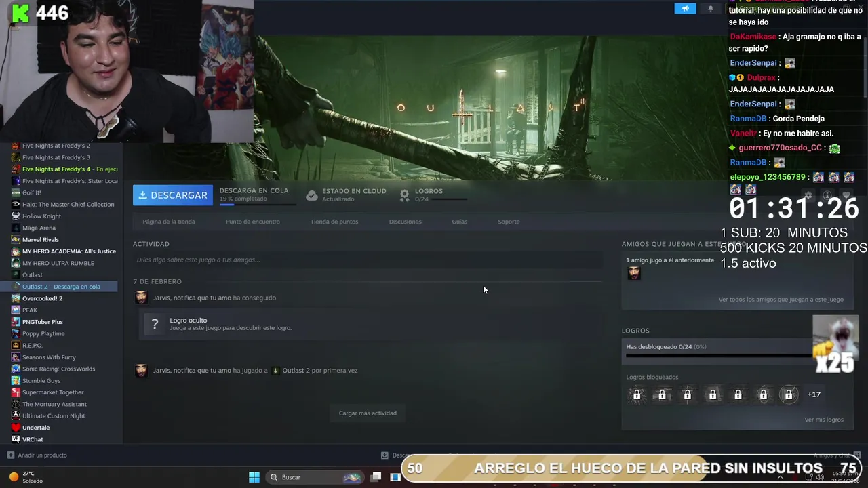Show hidden system tray icons chevron
Screen dimensions: 868x488
pos(780,477)
